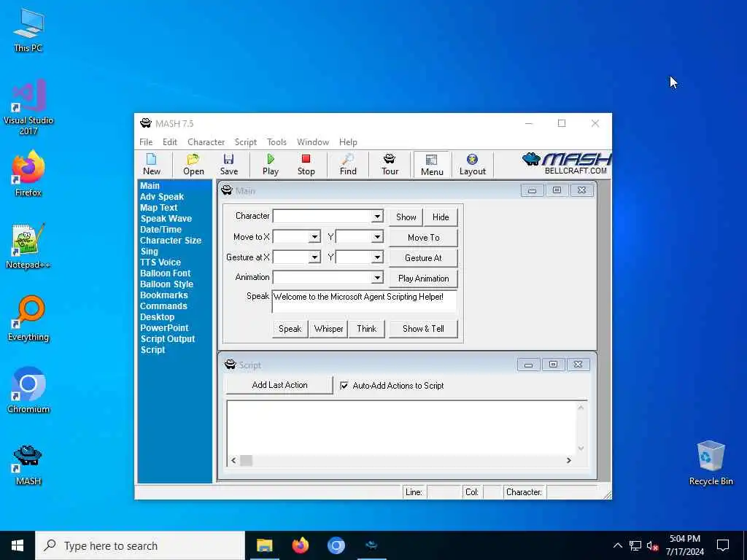Open the Script menu

245,142
